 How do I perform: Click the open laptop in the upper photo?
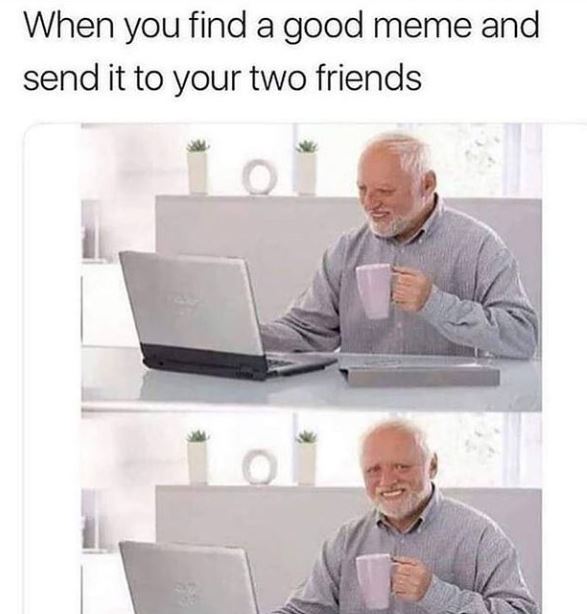[x=219, y=315]
